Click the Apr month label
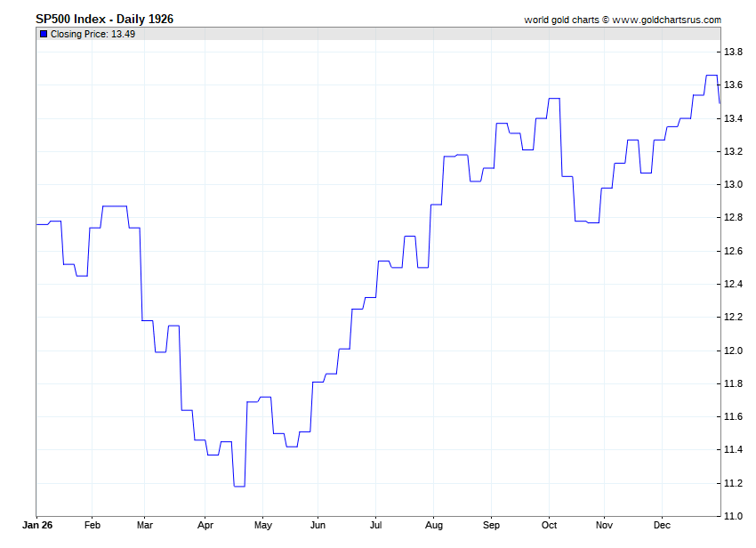The height and width of the screenshot is (548, 756). coord(205,526)
